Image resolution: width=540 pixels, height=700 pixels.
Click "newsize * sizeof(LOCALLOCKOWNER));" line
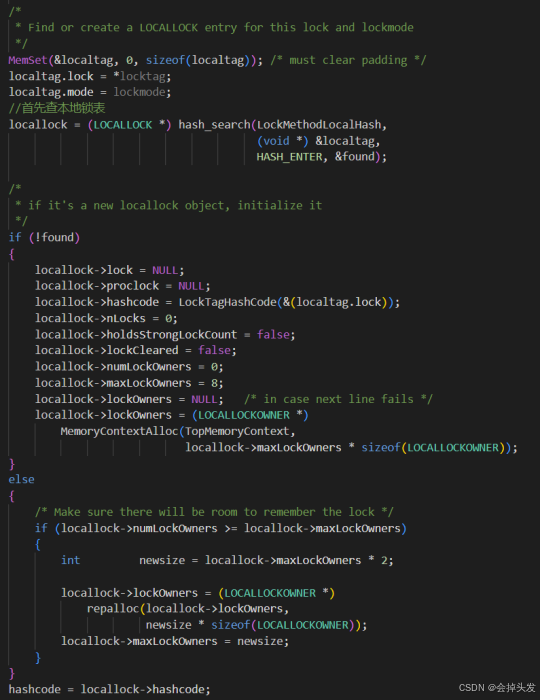point(256,625)
